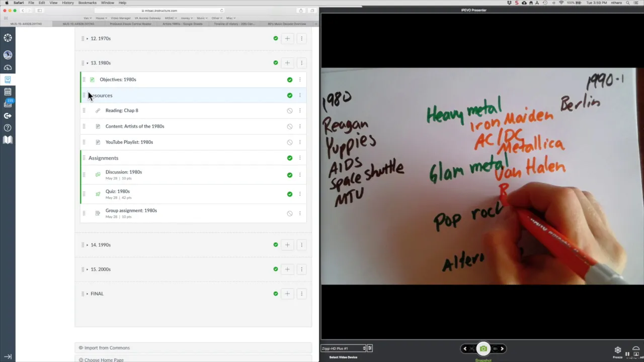The height and width of the screenshot is (362, 644).
Task: Open the History menu
Action: coord(68,3)
